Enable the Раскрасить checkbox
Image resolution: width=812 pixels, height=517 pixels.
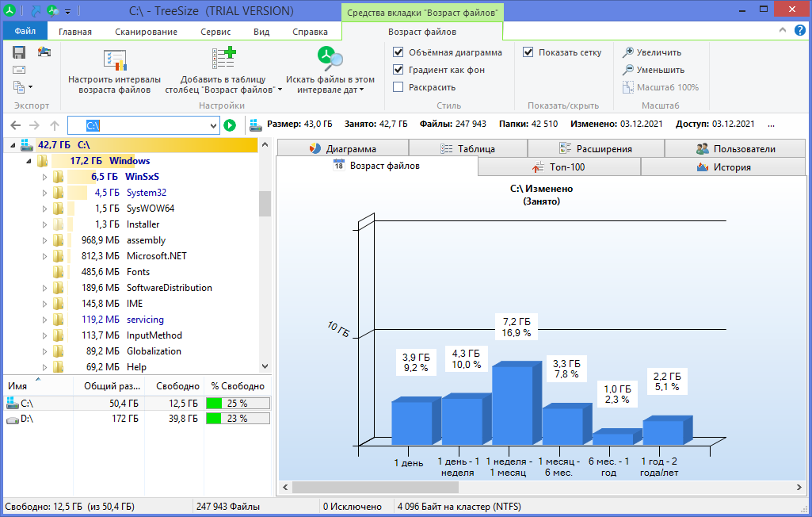[398, 87]
